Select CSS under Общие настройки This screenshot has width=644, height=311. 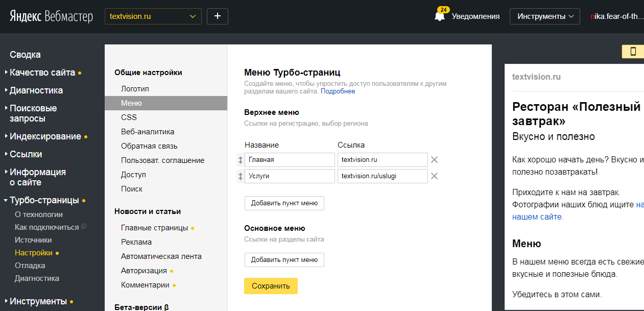(x=129, y=117)
